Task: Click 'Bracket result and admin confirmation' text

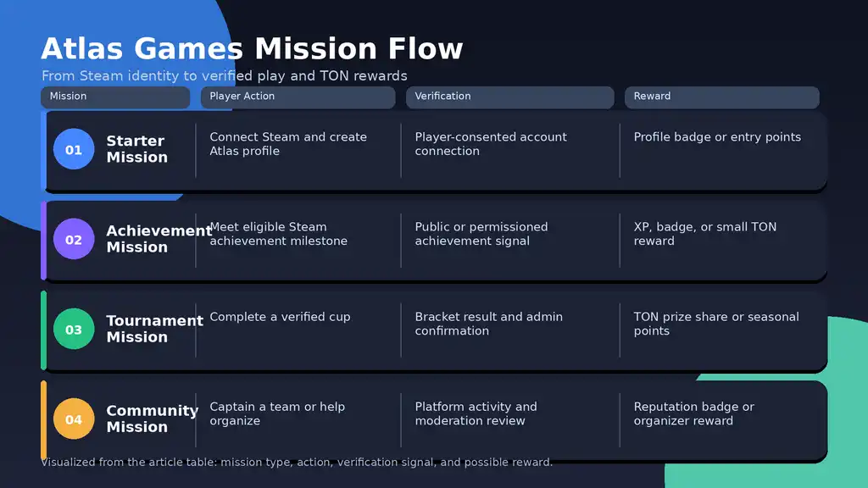Action: coord(488,324)
